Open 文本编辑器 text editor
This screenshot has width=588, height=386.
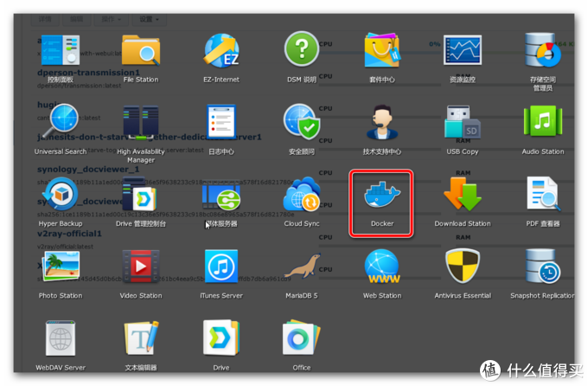click(x=141, y=338)
